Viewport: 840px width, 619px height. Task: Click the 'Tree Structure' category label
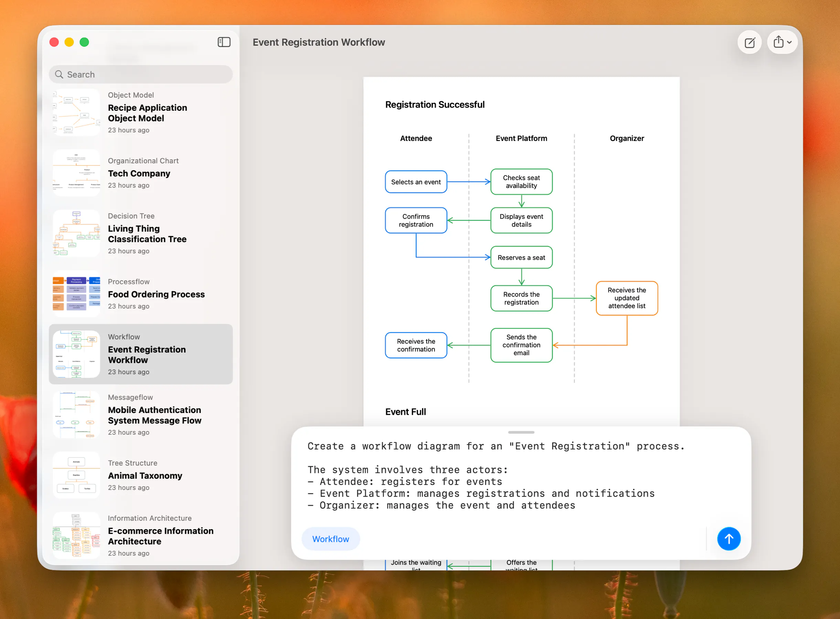[x=133, y=463]
